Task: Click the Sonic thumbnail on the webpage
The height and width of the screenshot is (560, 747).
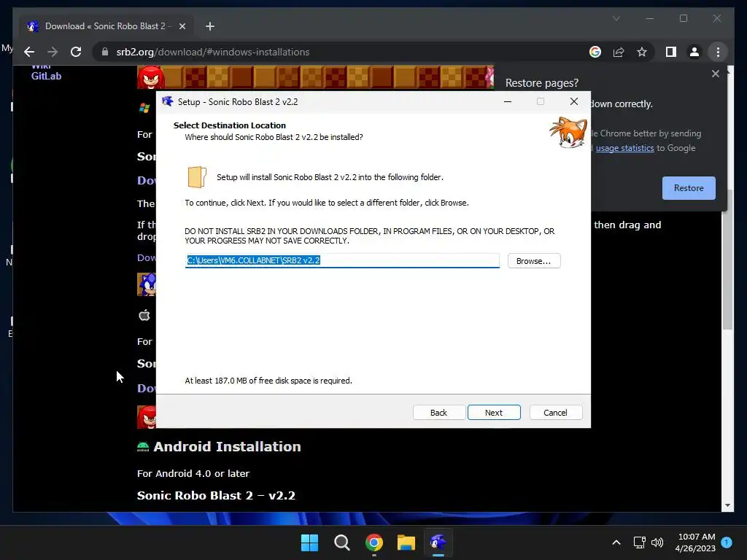Action: click(147, 285)
